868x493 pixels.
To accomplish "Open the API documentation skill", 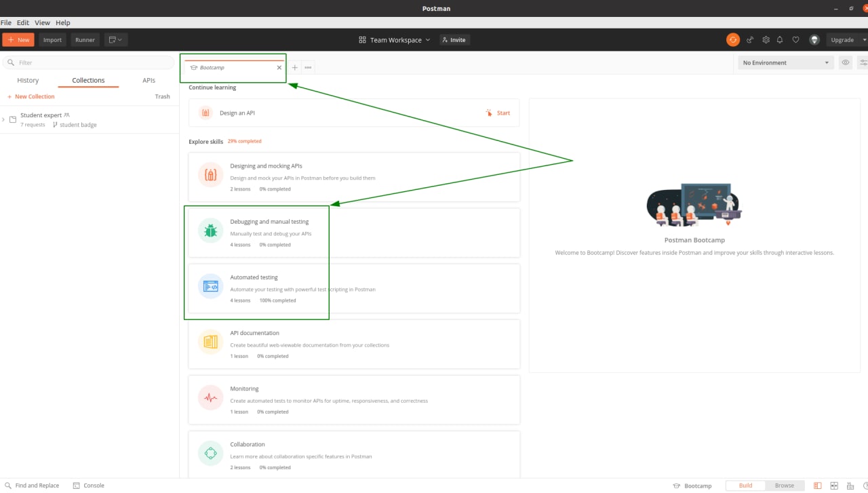I will [354, 344].
